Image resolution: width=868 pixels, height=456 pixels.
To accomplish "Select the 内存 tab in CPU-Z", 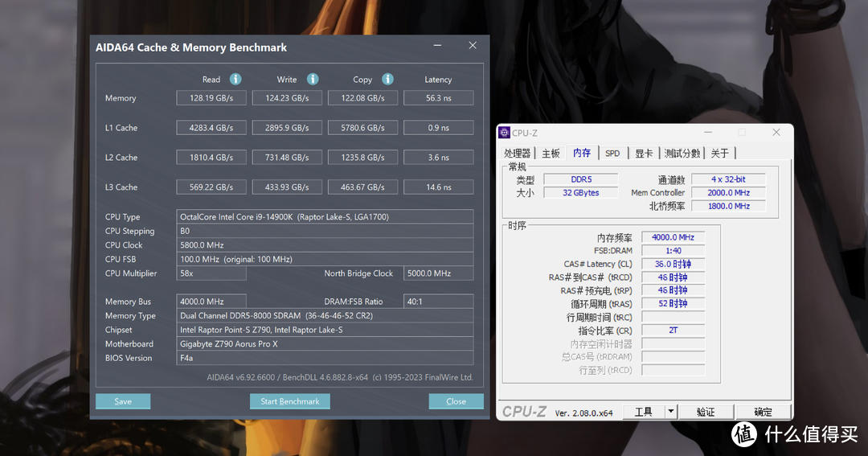I will pos(582,152).
